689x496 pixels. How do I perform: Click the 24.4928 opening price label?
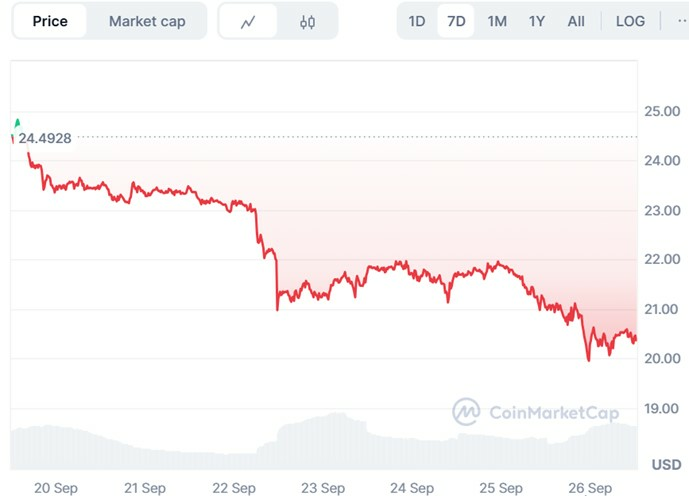45,138
